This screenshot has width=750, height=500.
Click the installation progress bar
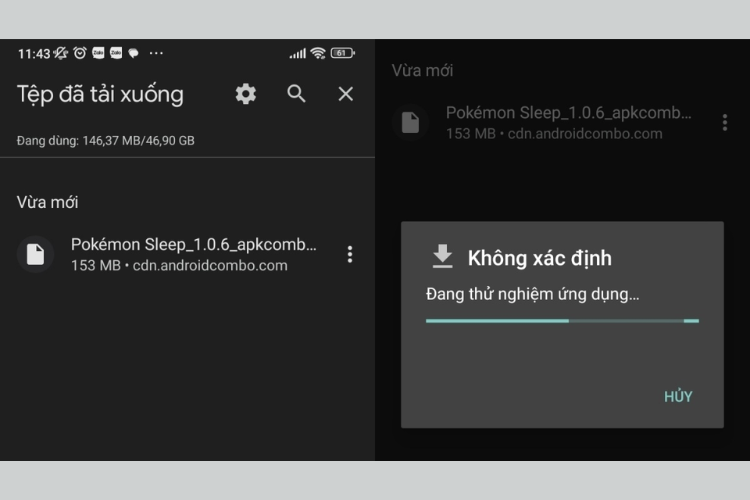(x=562, y=321)
